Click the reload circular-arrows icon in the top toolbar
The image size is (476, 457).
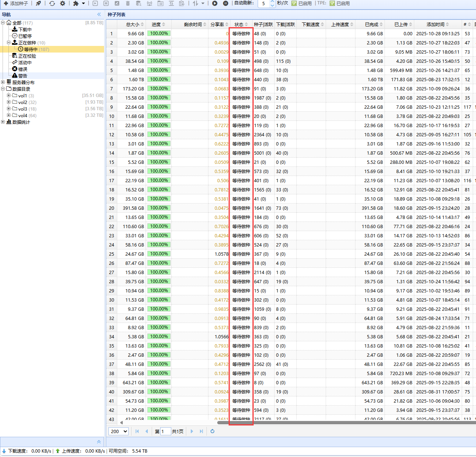point(52,3)
